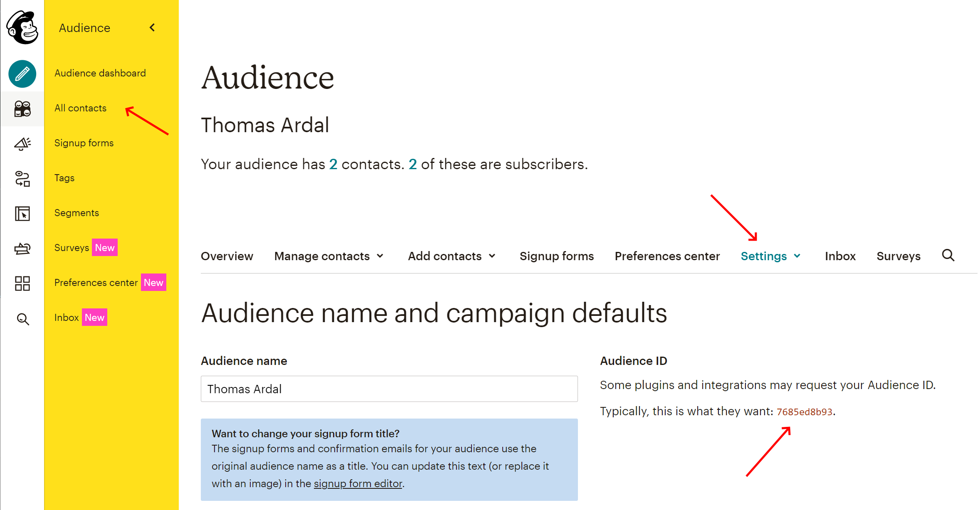Open the audience search magnifier near Surveys
Screen dimensions: 980x510
click(x=948, y=256)
